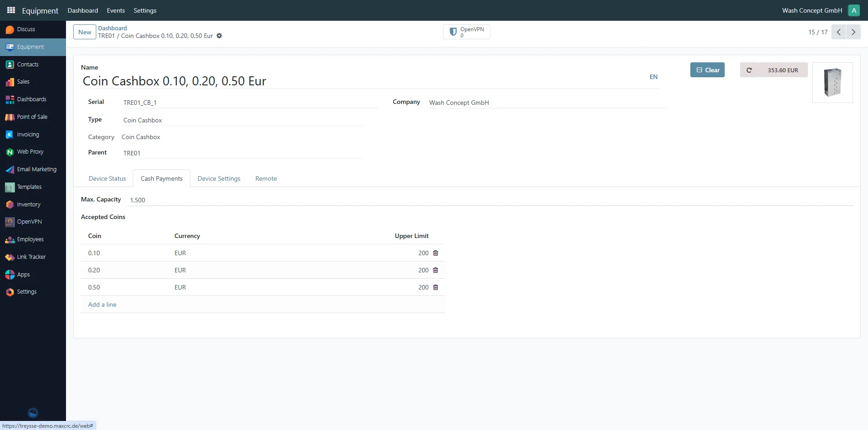Open the Type dropdown field
The image size is (868, 430).
(x=242, y=120)
